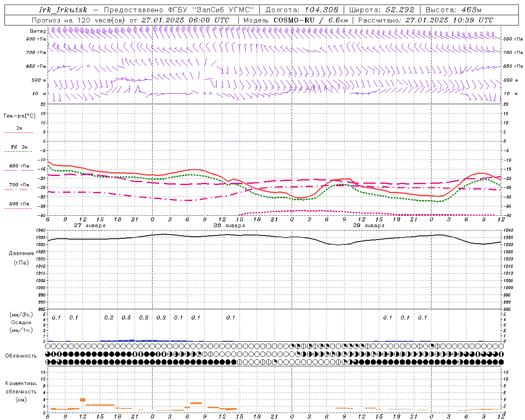Image resolution: width=525 pixels, height=420 pixels.
Task: Click the 'Ветер' wind panel label
Action: pyautogui.click(x=38, y=31)
